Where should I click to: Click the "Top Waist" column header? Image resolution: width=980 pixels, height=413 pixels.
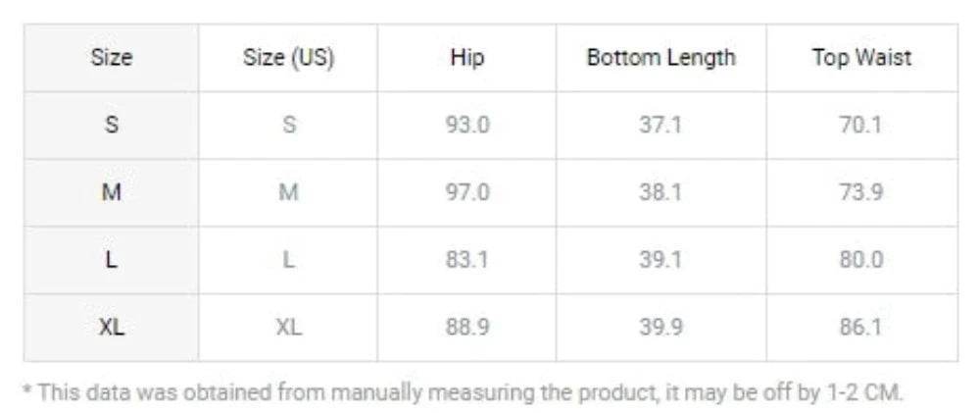pyautogui.click(x=861, y=58)
